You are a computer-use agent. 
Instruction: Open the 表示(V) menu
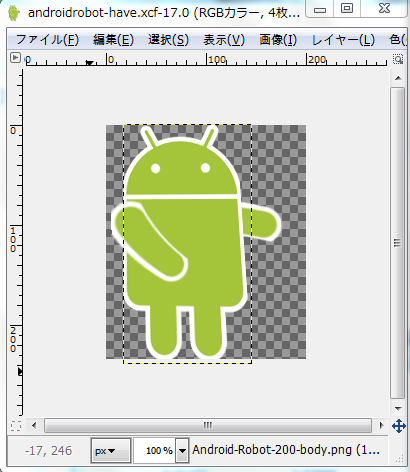[224, 40]
